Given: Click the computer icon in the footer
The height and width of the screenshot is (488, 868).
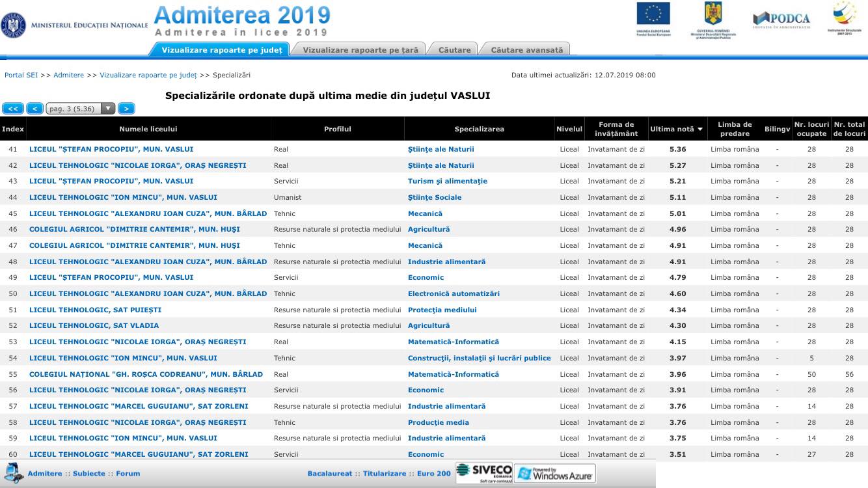Looking at the screenshot, I should (13, 472).
